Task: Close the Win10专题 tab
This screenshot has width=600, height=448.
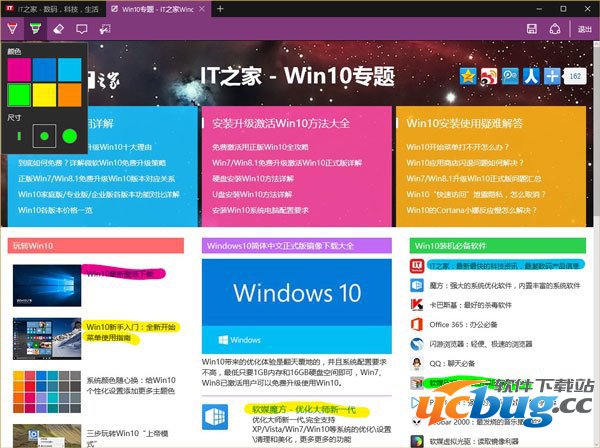Action: point(202,9)
